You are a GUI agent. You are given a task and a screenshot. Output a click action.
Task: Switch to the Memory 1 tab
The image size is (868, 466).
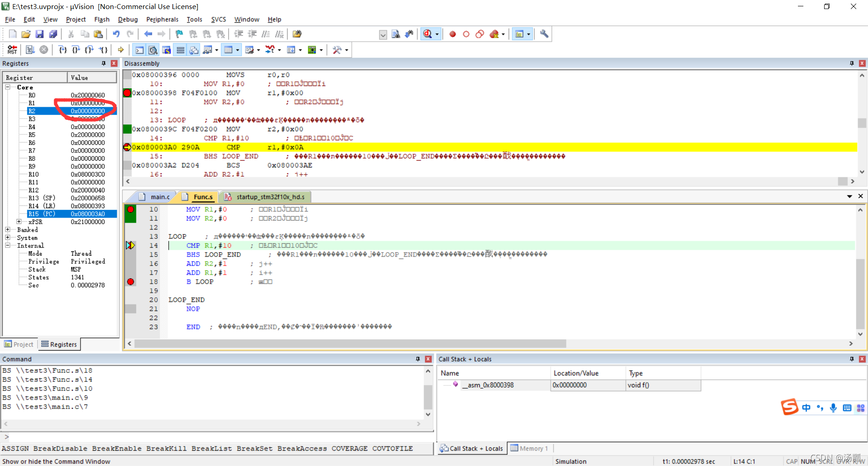(529, 448)
